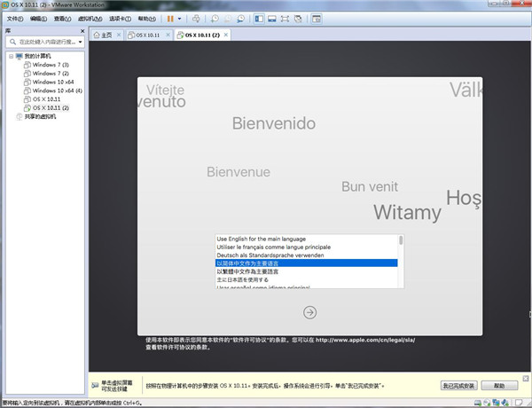
Task: Click the console view icon at toolbar end
Action: [317, 19]
